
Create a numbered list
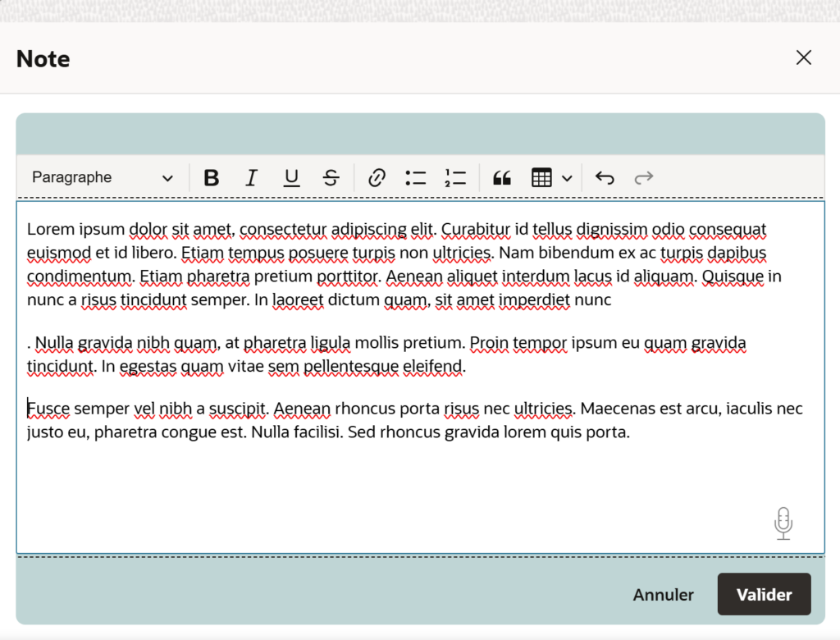coord(455,178)
